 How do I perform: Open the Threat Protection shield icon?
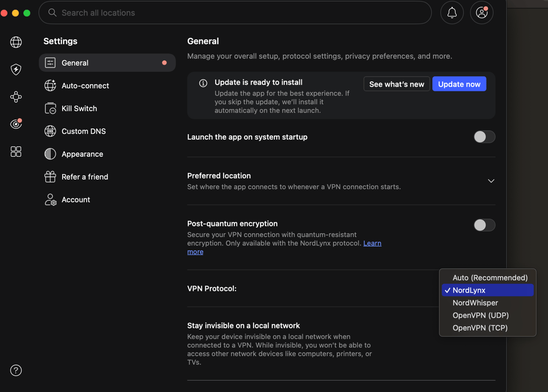point(16,70)
